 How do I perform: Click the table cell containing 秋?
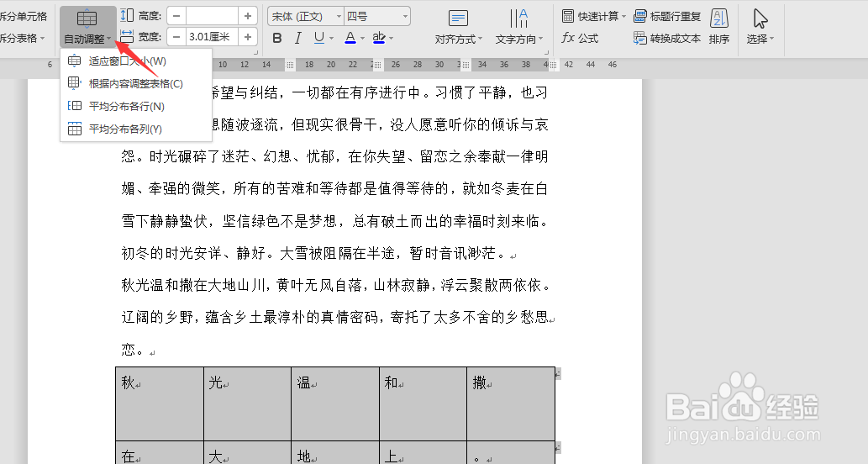tap(160, 403)
